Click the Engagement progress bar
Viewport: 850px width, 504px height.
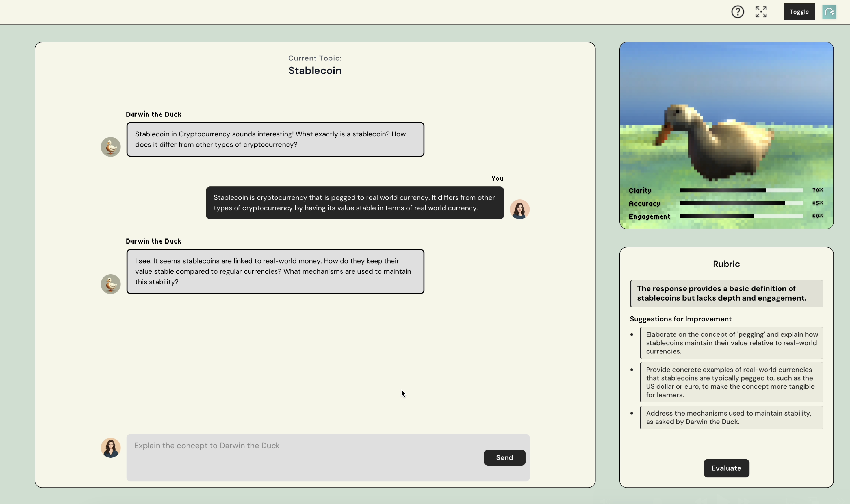click(741, 216)
